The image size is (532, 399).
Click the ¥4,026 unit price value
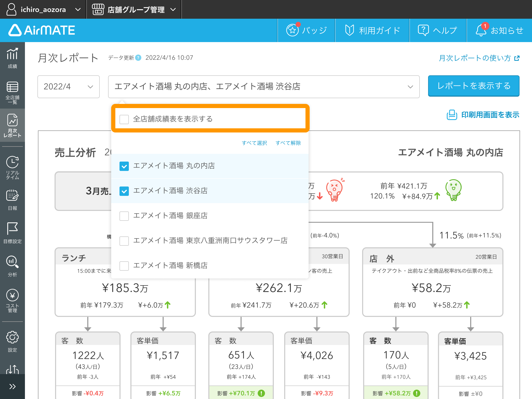pyautogui.click(x=317, y=355)
